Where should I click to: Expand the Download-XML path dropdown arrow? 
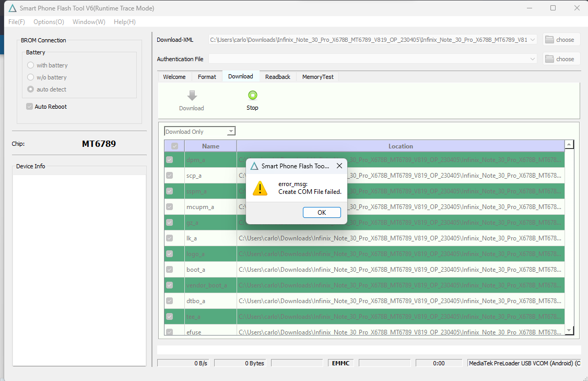pyautogui.click(x=532, y=39)
